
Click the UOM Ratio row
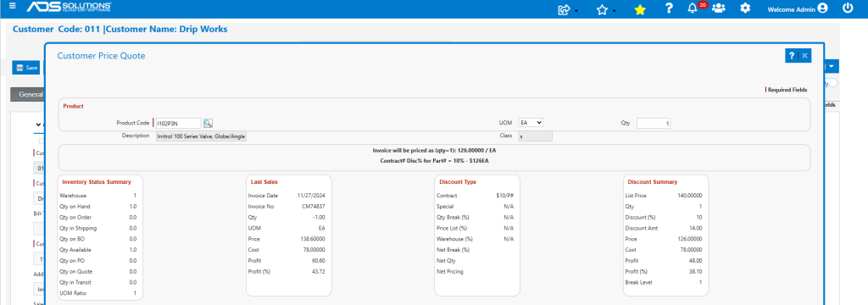pos(98,293)
